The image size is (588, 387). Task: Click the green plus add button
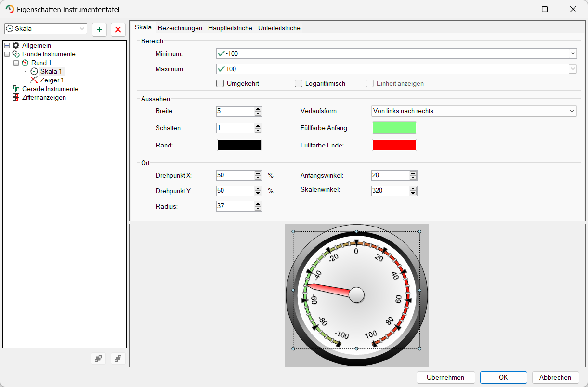[99, 29]
